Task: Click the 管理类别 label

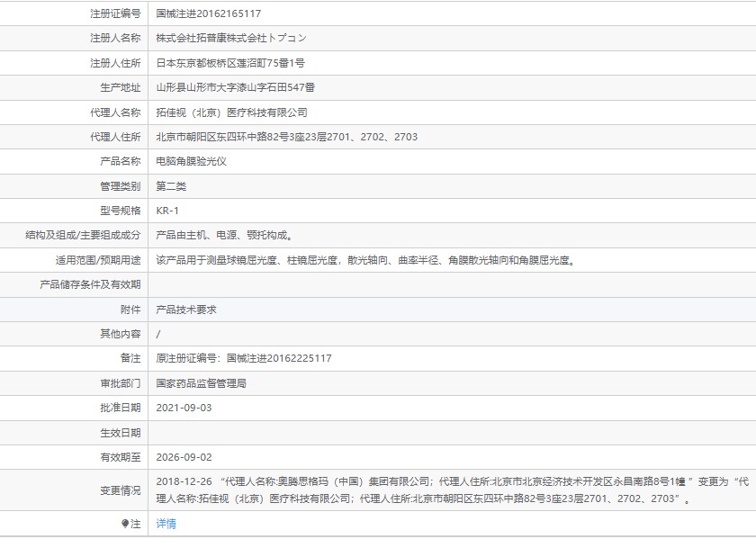Action: tap(121, 186)
